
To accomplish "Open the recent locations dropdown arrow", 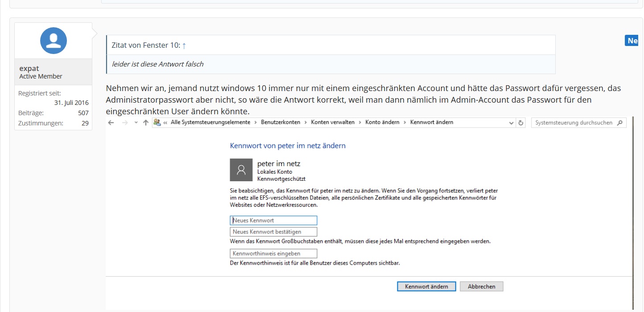I will pos(136,123).
